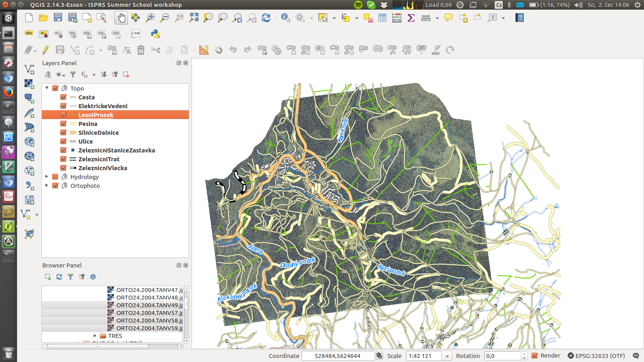Expand TRES folder in Browser Panel
Image resolution: width=644 pixels, height=362 pixels.
pos(95,335)
